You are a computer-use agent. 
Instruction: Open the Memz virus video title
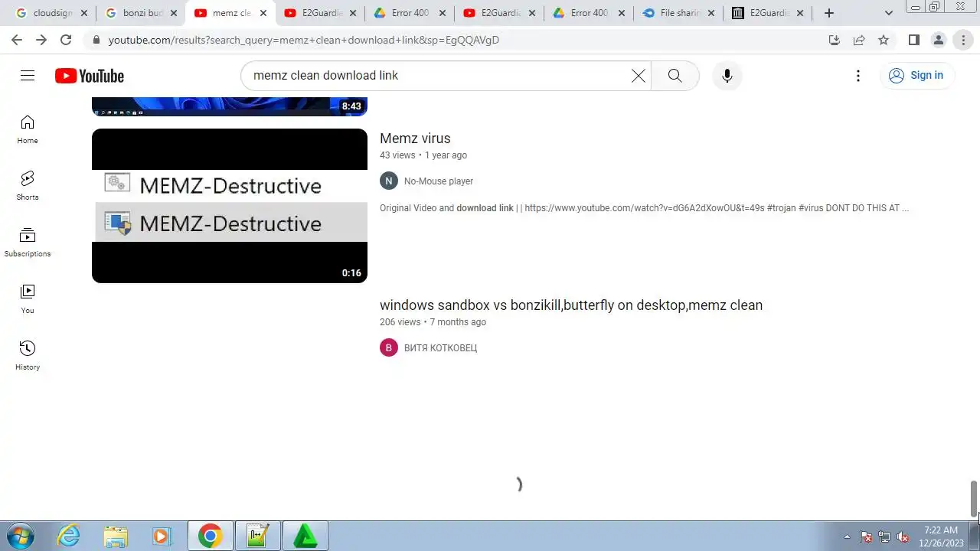(x=415, y=139)
